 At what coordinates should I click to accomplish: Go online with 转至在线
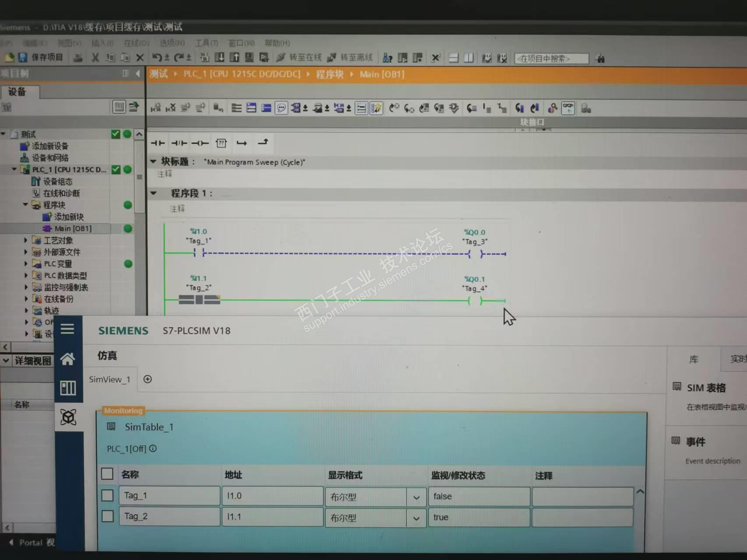299,57
